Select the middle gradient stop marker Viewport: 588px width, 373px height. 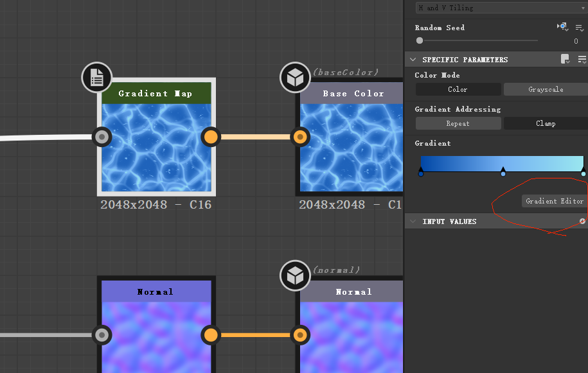503,171
